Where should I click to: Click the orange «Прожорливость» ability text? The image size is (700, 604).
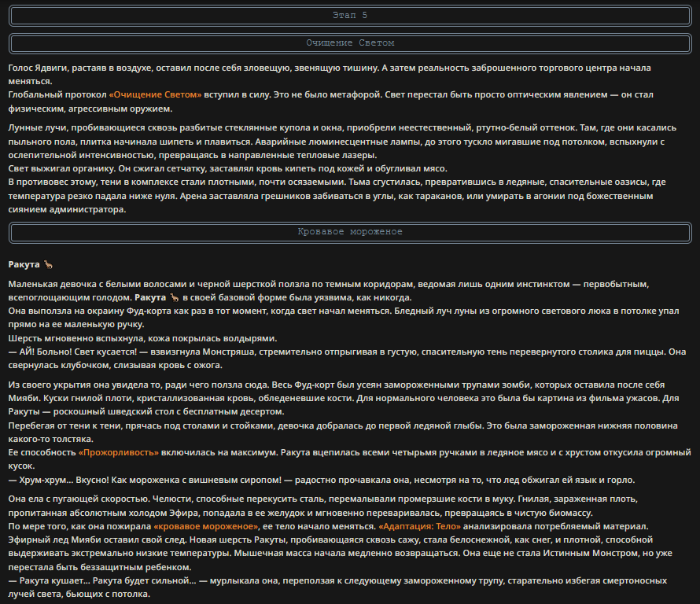119,453
